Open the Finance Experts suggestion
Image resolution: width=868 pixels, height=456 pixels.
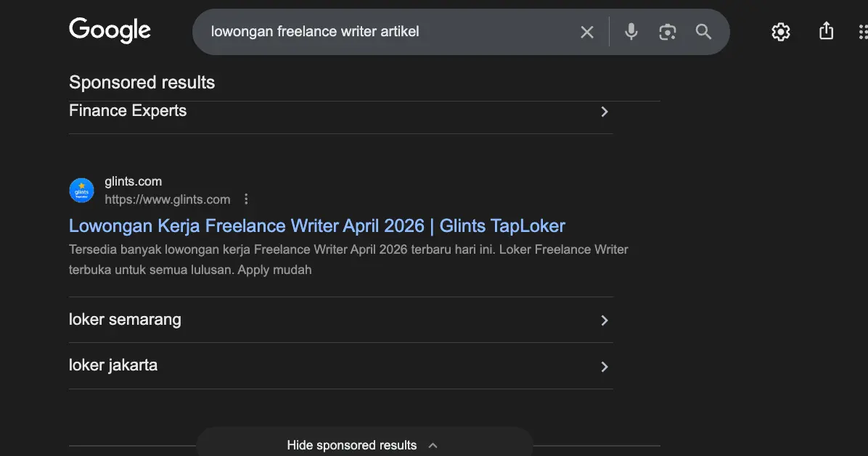click(340, 112)
